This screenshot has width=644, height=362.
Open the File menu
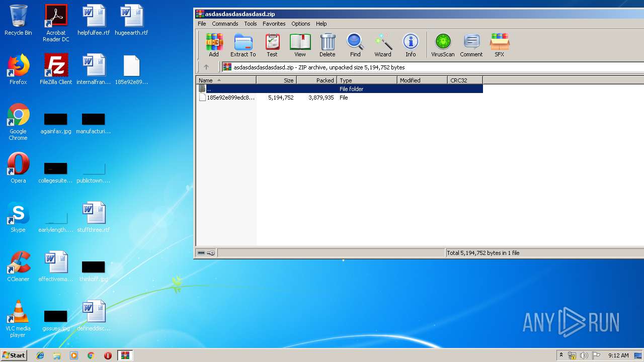(202, 24)
